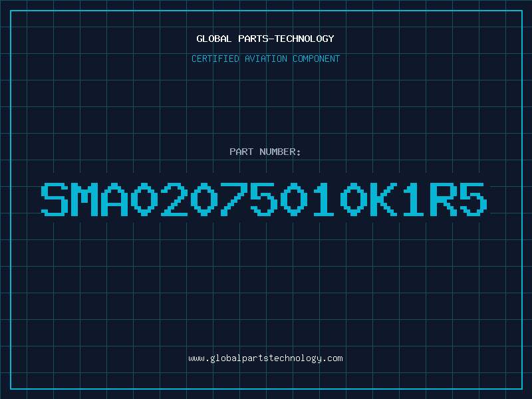
Task: Select the PARTS-TECHNOLOGY heading text
Action: 286,39
